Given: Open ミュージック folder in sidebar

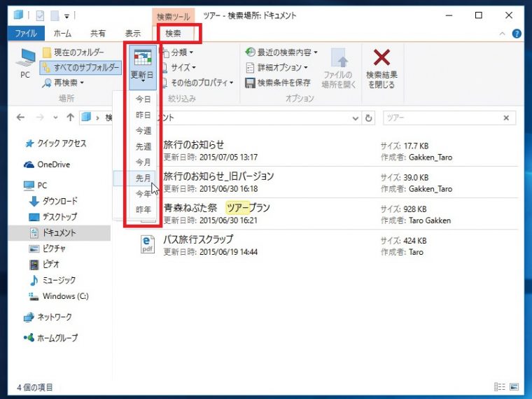Looking at the screenshot, I should click(52, 280).
